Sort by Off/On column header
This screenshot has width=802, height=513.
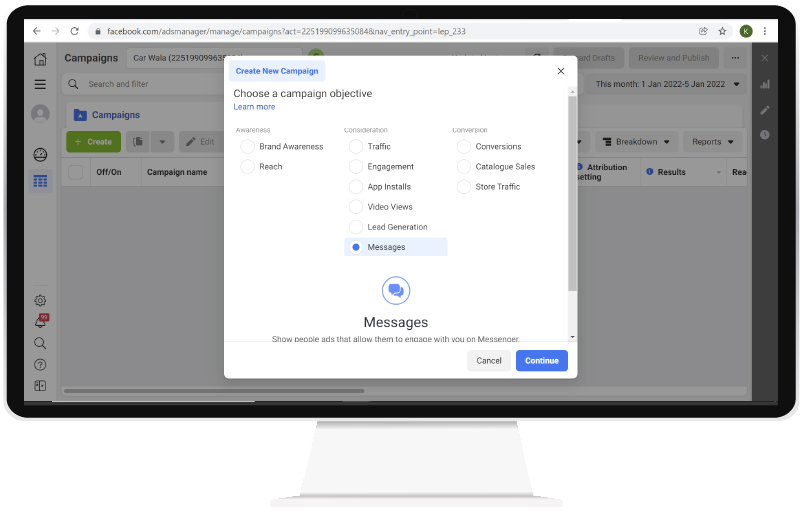109,172
